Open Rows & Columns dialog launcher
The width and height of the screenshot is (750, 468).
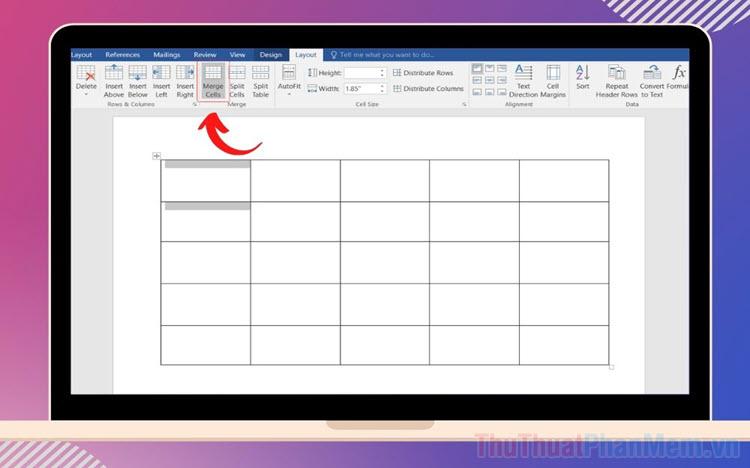[195, 104]
